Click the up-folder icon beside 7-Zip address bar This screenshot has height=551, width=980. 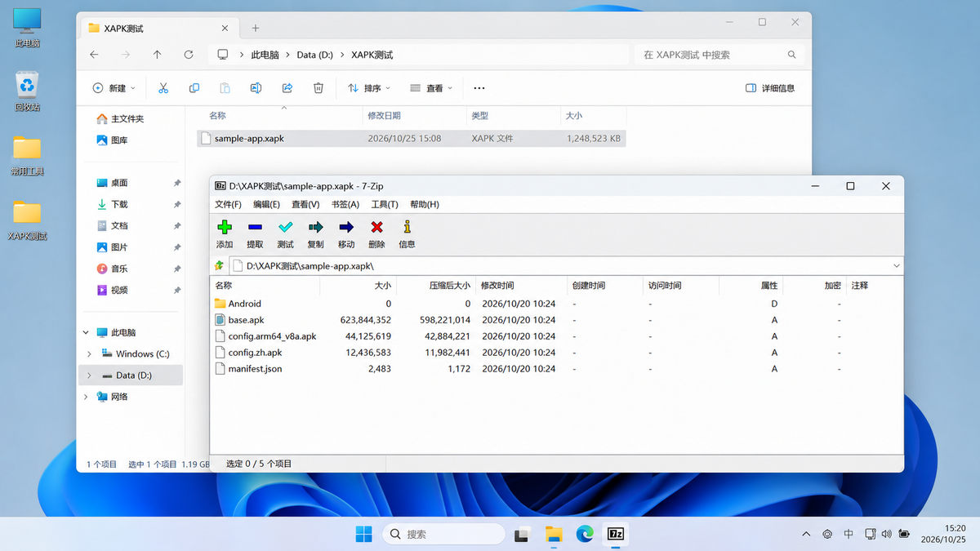pyautogui.click(x=219, y=265)
